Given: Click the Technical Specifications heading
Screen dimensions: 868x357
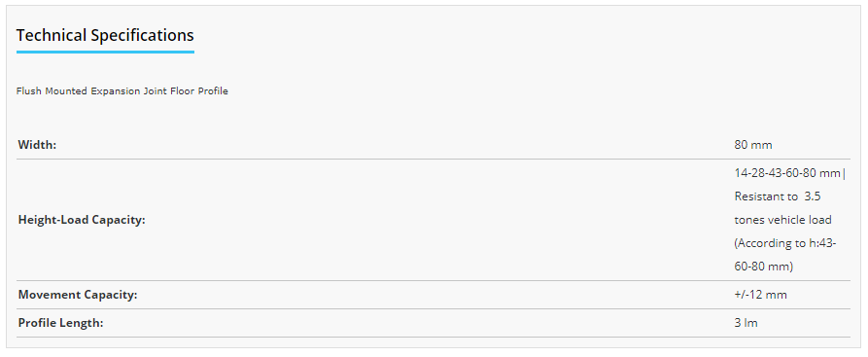Looking at the screenshot, I should coord(105,35).
